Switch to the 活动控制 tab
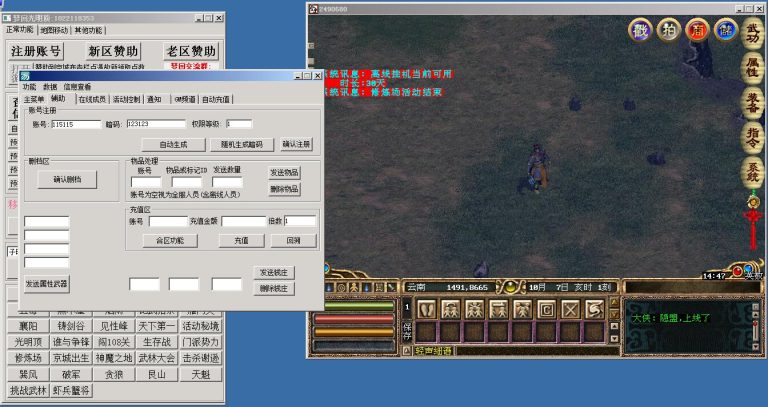This screenshot has height=407, width=768. point(126,99)
